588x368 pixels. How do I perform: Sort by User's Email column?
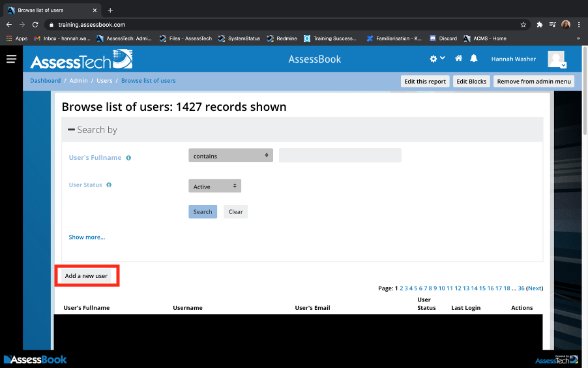click(312, 308)
